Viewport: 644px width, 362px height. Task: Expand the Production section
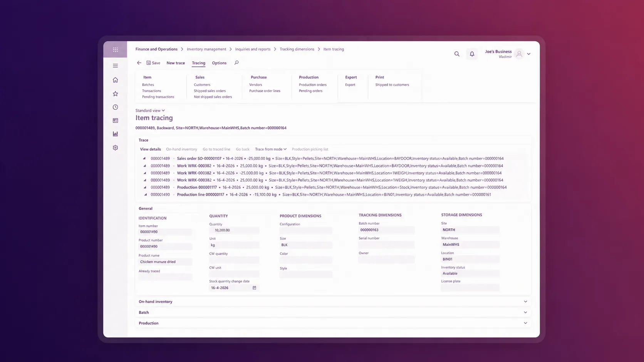tap(333, 323)
